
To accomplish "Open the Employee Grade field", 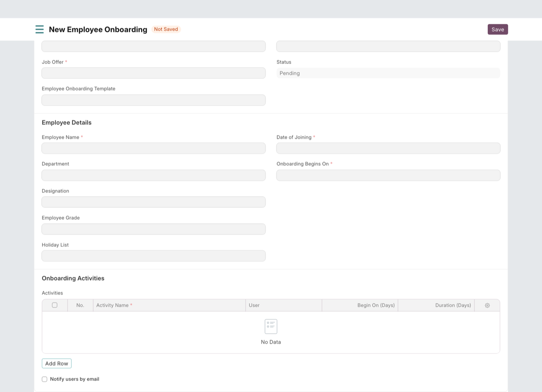I will coord(153,229).
